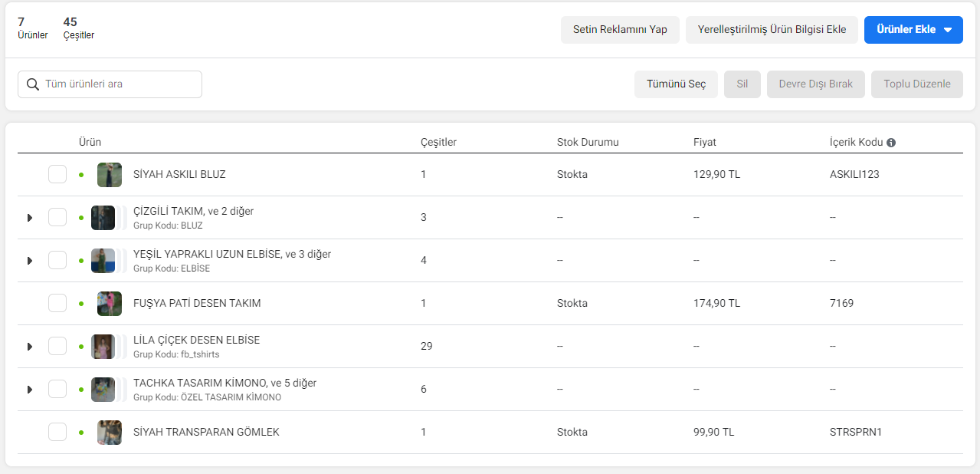This screenshot has height=474, width=980.
Task: Click LİLA ÇİÇEK DESEN ELBİSE thumbnail
Action: click(103, 347)
